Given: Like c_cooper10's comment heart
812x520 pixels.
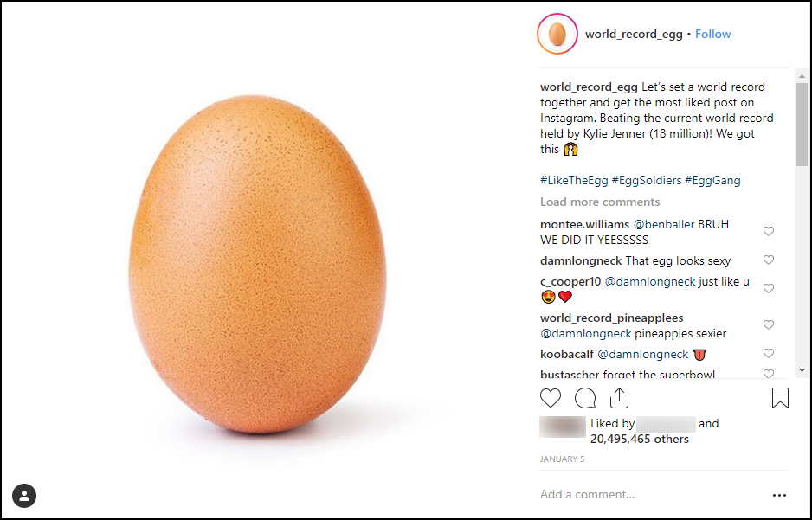Looking at the screenshot, I should click(x=769, y=288).
